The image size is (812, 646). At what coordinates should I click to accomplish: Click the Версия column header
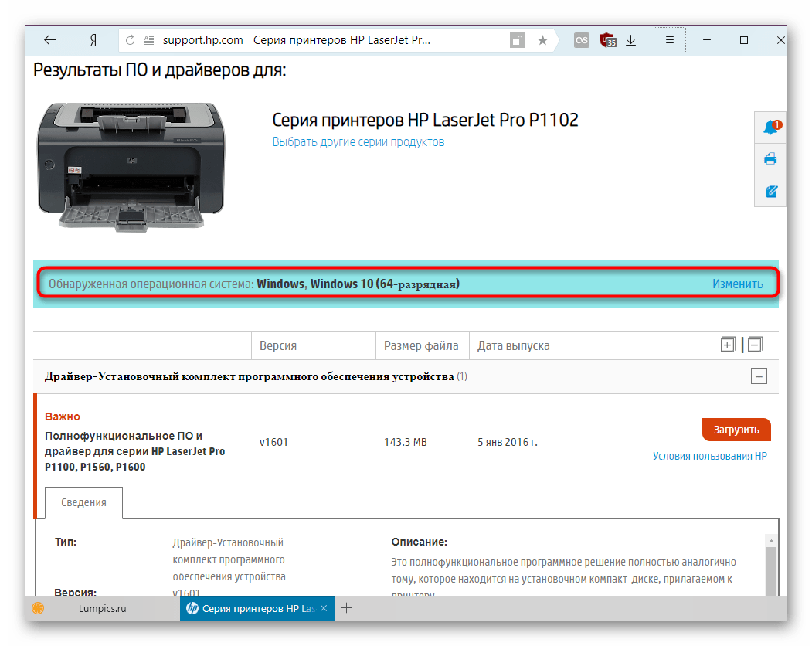[278, 345]
